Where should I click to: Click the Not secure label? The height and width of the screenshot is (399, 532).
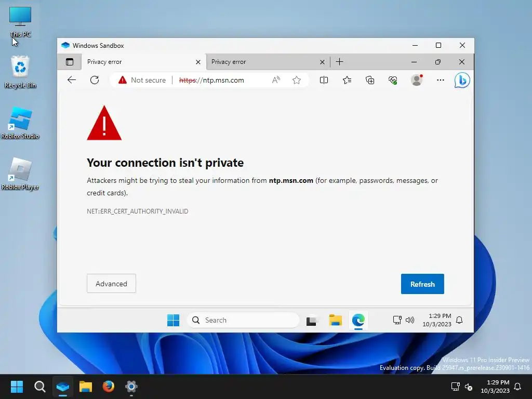(148, 80)
